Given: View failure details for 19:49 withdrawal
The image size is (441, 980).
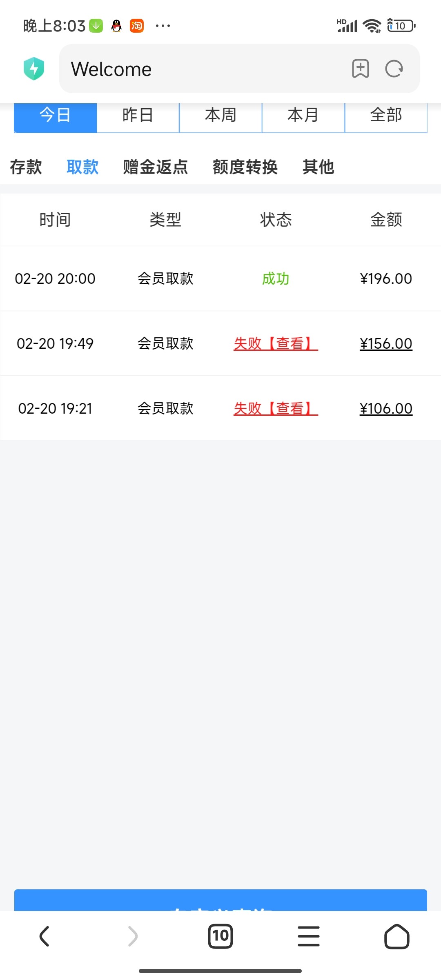Looking at the screenshot, I should (x=276, y=343).
